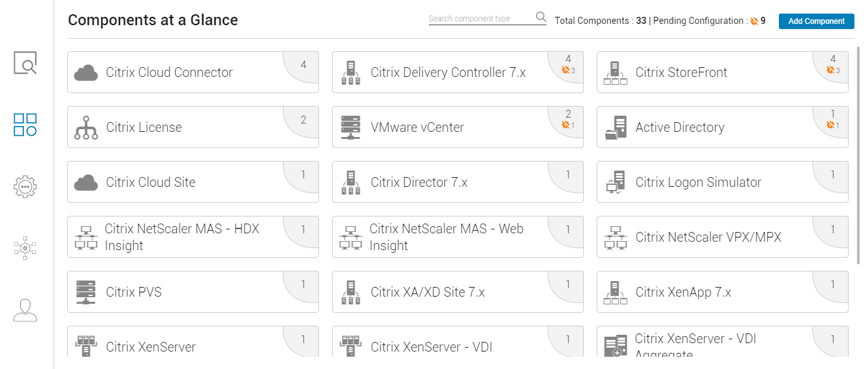Viewport: 868px width, 369px height.
Task: Click the Citrix XA/XD Site 7.x server icon
Action: click(351, 293)
